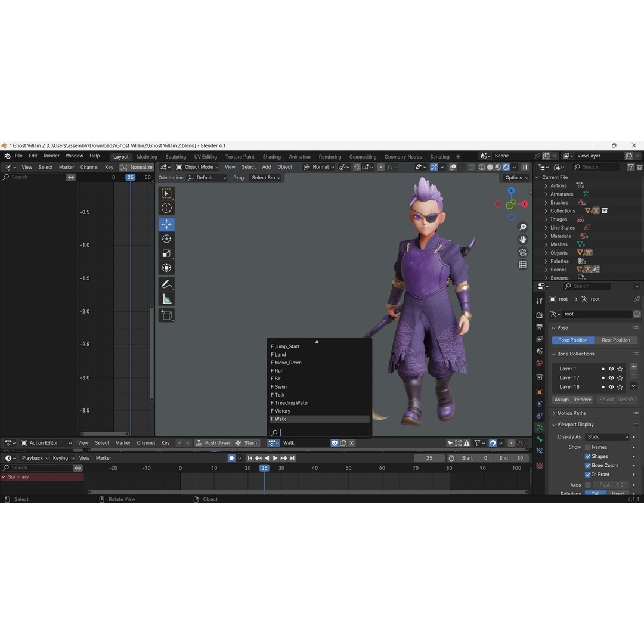Open the Select Box drag dropdown
Screen dimensions: 644x644
pos(265,178)
